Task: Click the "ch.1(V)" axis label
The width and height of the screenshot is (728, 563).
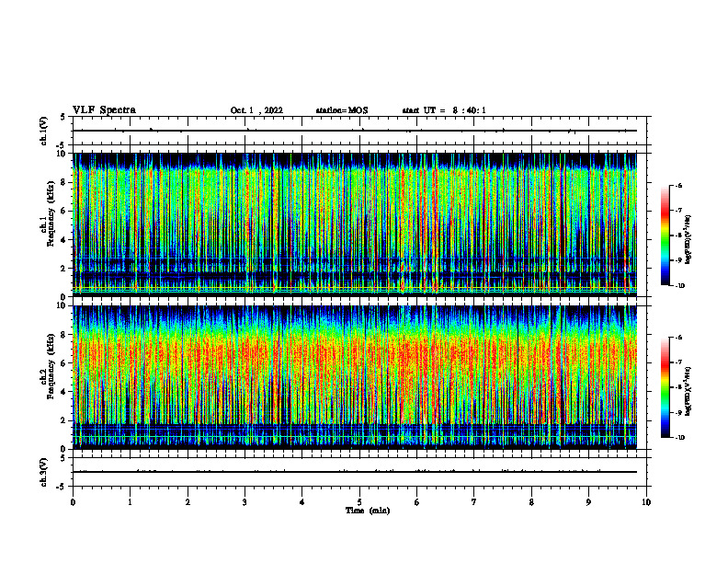Action: (43, 131)
